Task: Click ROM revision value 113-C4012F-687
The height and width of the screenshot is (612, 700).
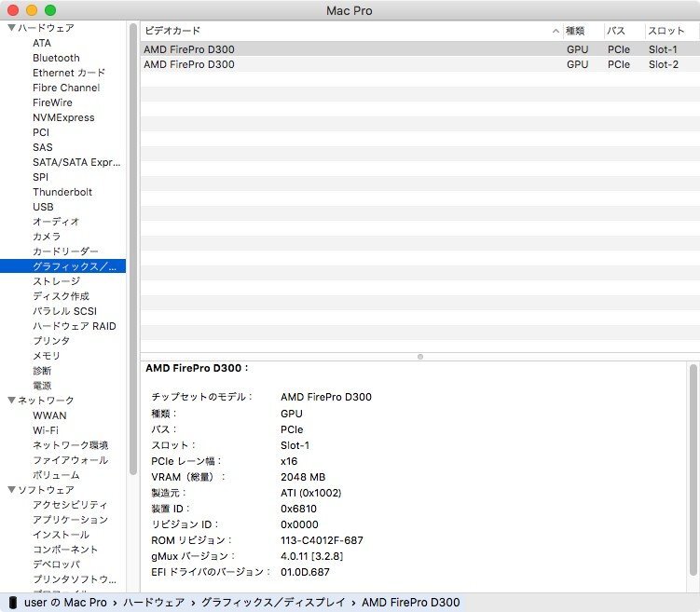Action: 322,540
